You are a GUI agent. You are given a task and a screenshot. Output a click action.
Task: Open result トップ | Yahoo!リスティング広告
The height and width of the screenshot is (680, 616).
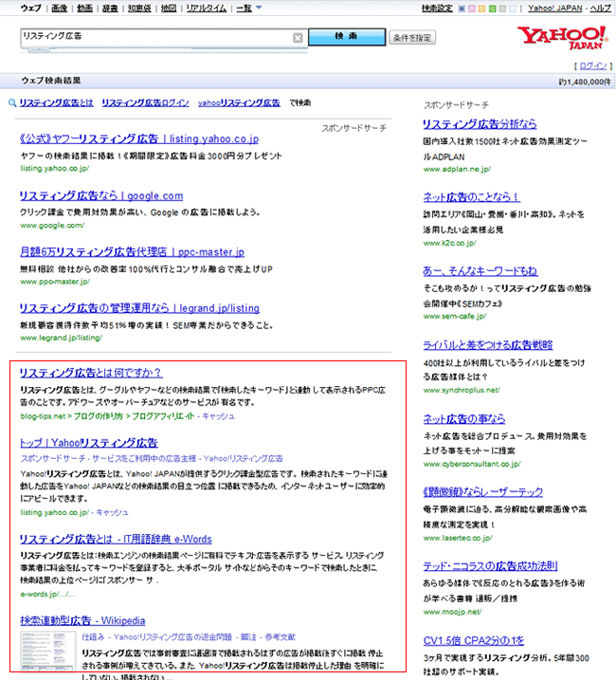point(89,443)
